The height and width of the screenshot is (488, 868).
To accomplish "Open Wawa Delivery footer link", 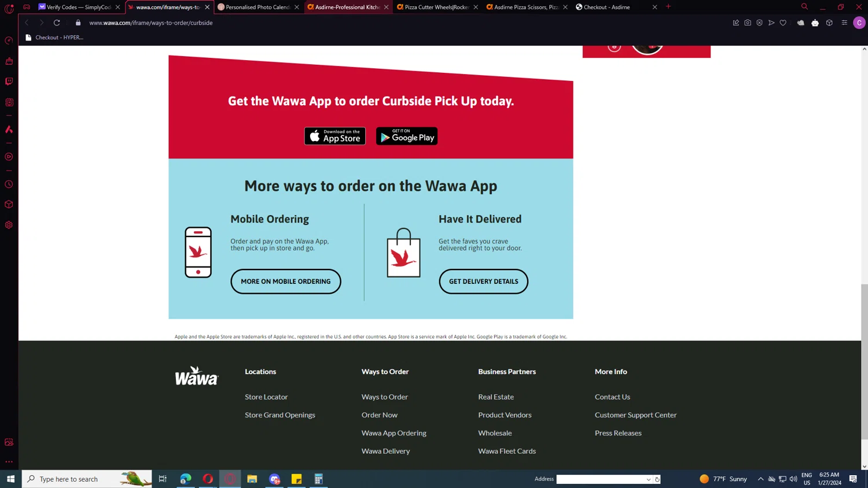I will [x=386, y=451].
